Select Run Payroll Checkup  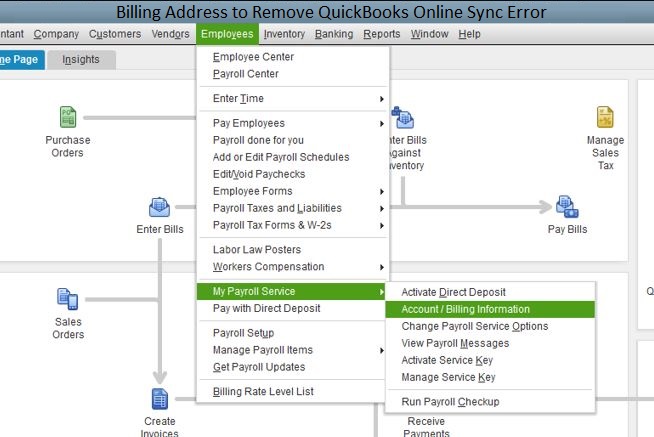(490, 402)
